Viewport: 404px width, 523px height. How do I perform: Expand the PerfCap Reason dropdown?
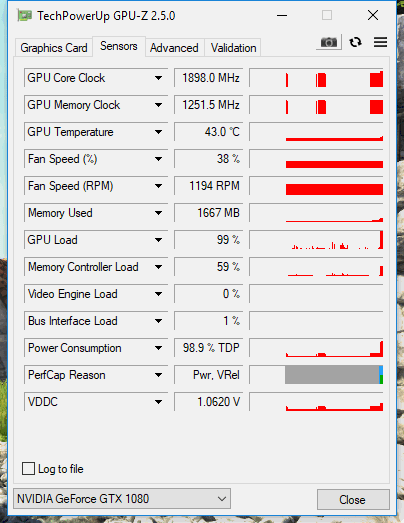tap(158, 375)
